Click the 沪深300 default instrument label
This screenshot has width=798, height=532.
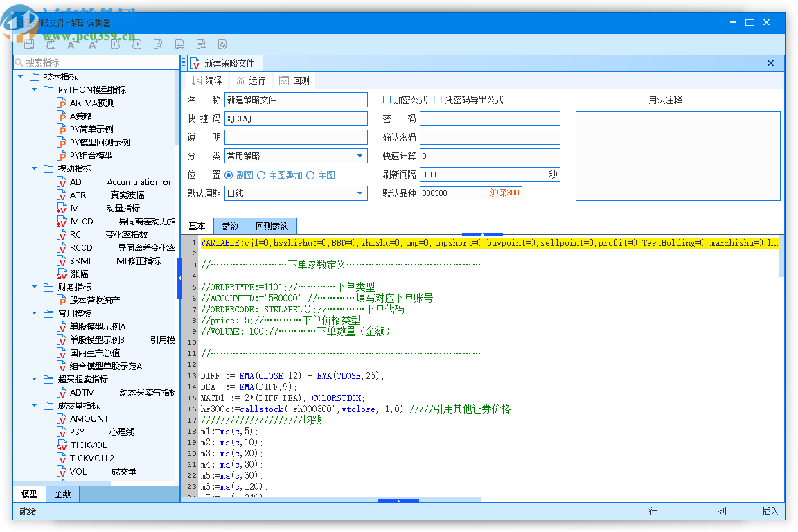[x=505, y=193]
